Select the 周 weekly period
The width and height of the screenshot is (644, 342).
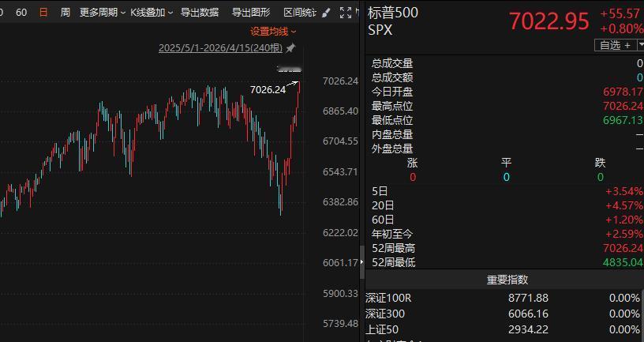(x=65, y=13)
